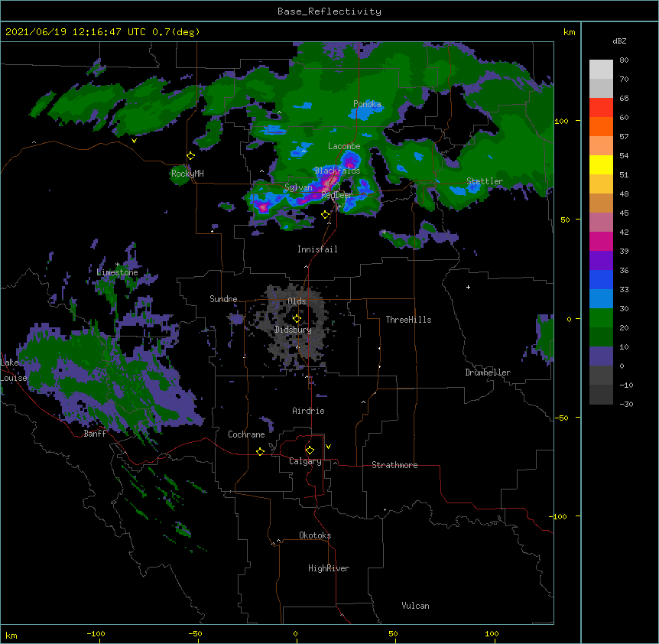The height and width of the screenshot is (644, 659).
Task: Click the km unit label at top right
Action: pyautogui.click(x=569, y=32)
